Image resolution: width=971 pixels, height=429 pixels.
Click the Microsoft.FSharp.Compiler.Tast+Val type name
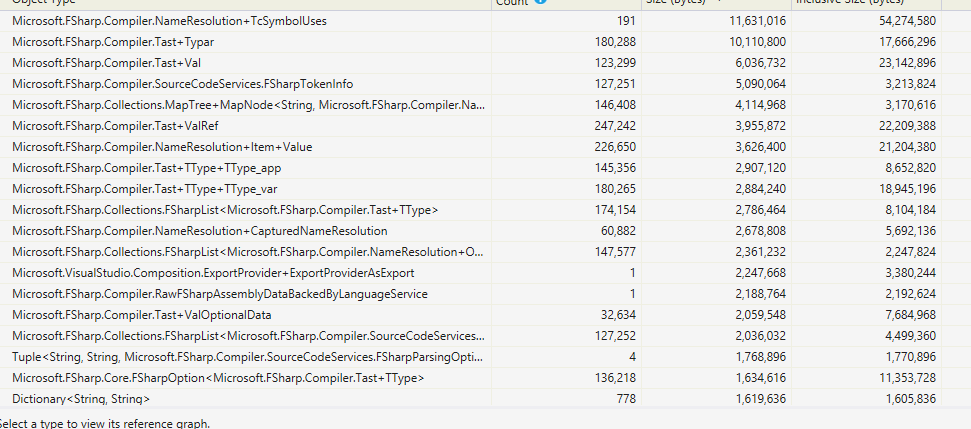click(106, 63)
